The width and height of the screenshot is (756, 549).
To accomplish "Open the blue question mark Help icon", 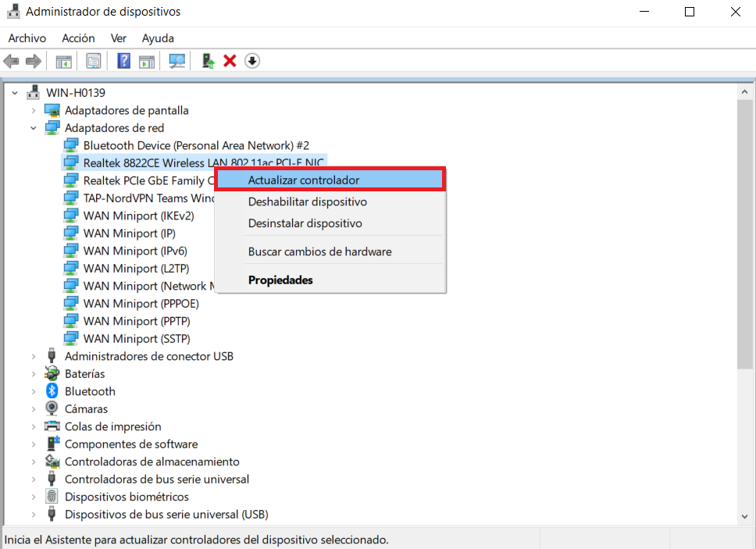I will 124,61.
